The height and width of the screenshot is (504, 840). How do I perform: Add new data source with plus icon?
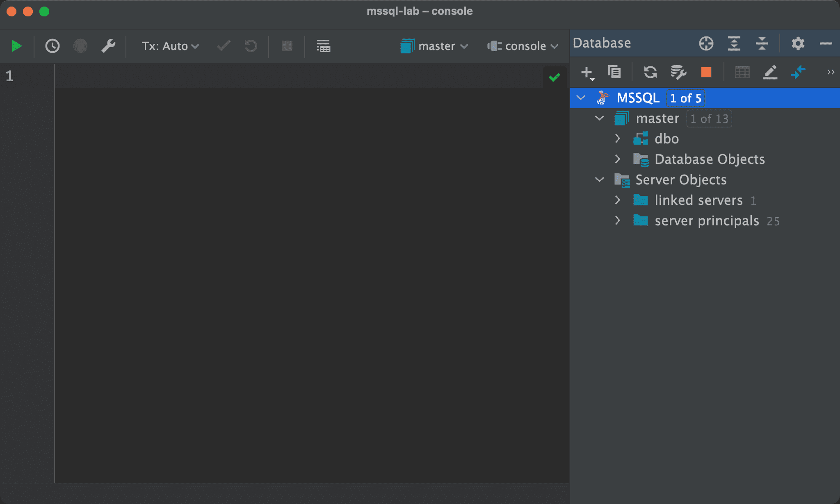coord(587,73)
